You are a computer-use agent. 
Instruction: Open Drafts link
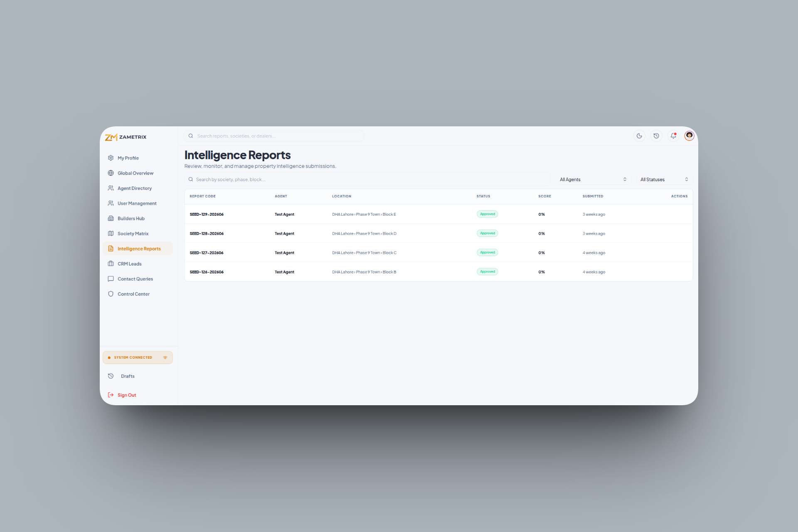click(138, 376)
